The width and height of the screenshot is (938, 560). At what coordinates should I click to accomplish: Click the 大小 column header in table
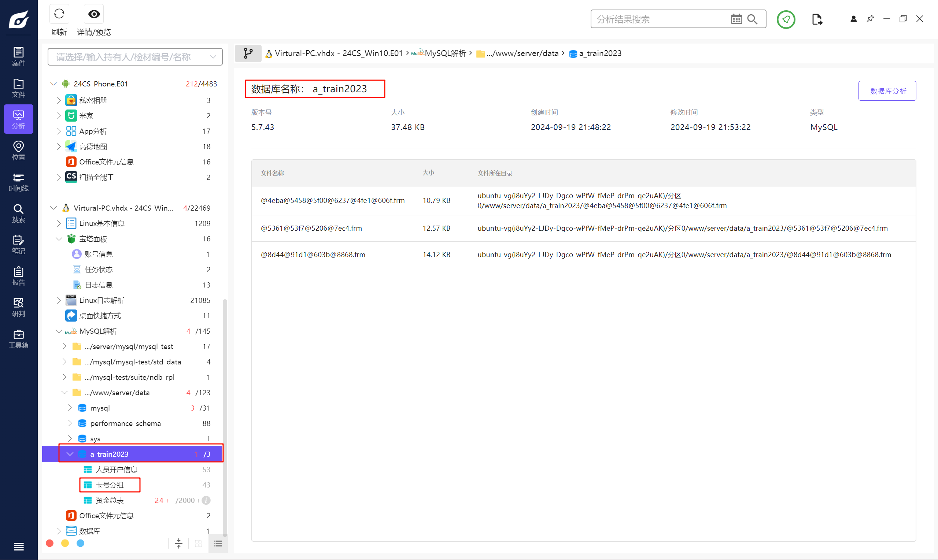428,173
